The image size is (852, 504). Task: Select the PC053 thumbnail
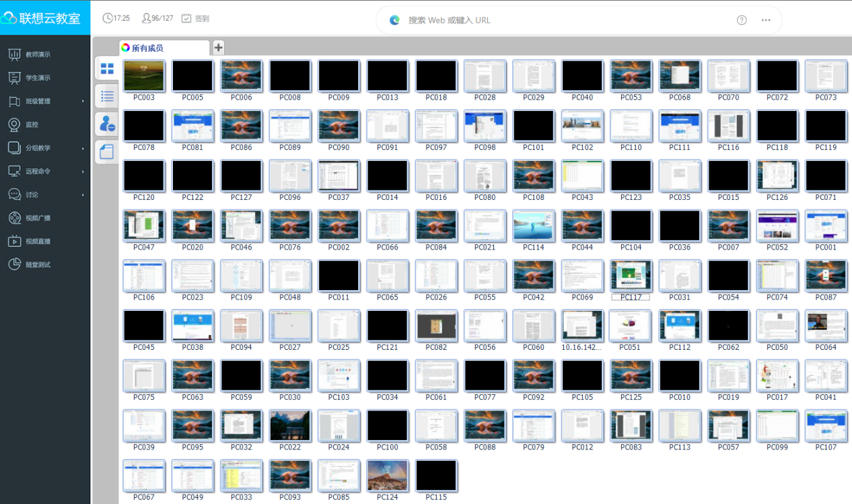631,76
